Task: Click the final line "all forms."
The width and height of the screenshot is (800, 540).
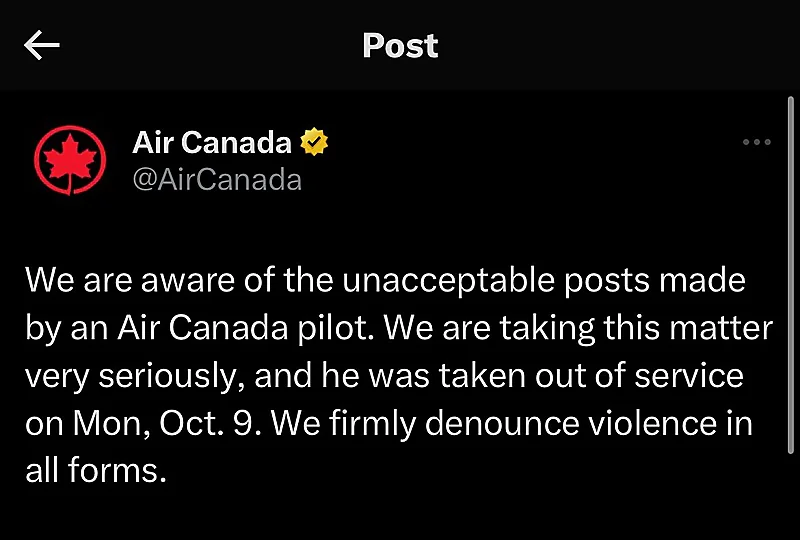Action: (x=96, y=470)
